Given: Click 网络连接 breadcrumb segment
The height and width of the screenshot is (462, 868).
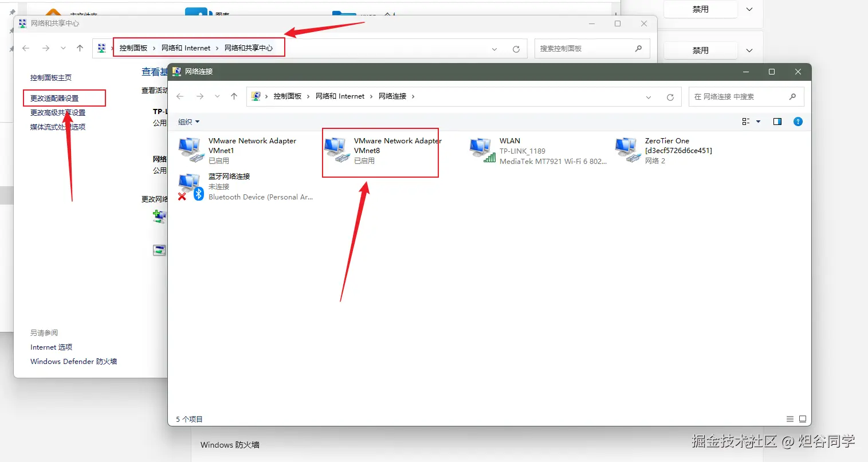Looking at the screenshot, I should (392, 96).
